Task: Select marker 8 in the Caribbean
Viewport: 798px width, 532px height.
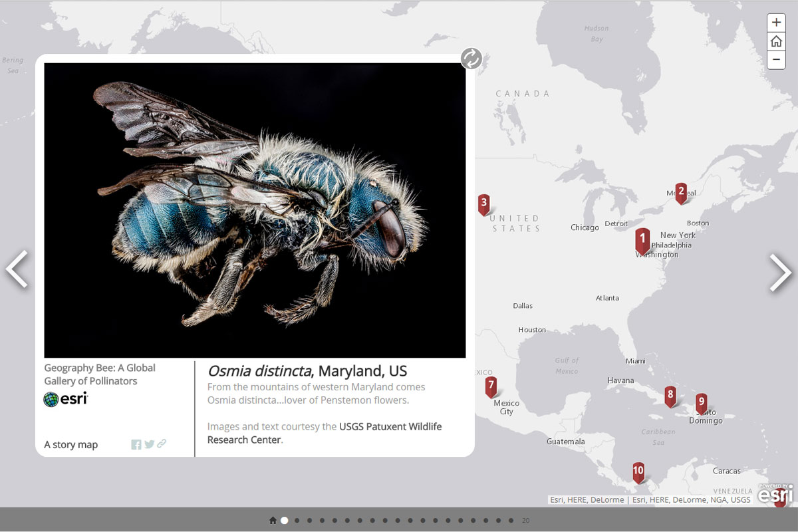Action: (x=670, y=396)
